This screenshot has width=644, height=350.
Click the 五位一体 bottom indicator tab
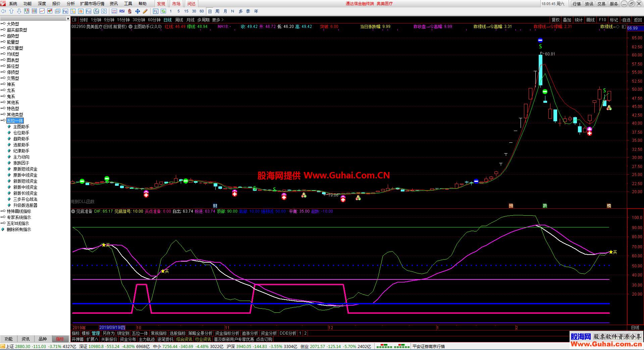pyautogui.click(x=140, y=333)
